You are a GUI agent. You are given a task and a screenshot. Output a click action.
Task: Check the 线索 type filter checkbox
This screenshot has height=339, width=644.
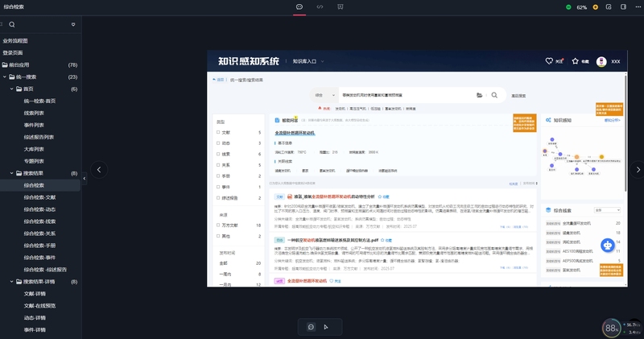tap(218, 154)
